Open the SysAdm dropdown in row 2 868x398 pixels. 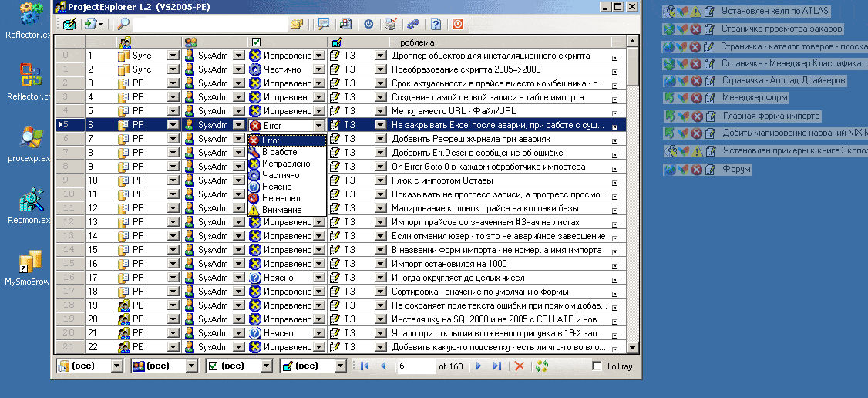pyautogui.click(x=239, y=69)
